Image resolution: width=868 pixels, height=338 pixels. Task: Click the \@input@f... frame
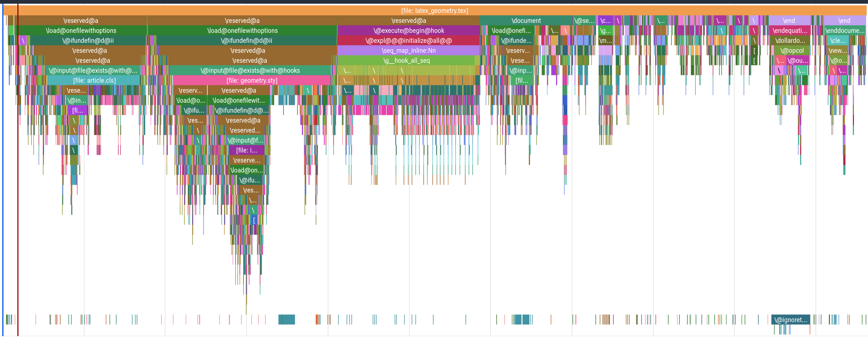245,140
